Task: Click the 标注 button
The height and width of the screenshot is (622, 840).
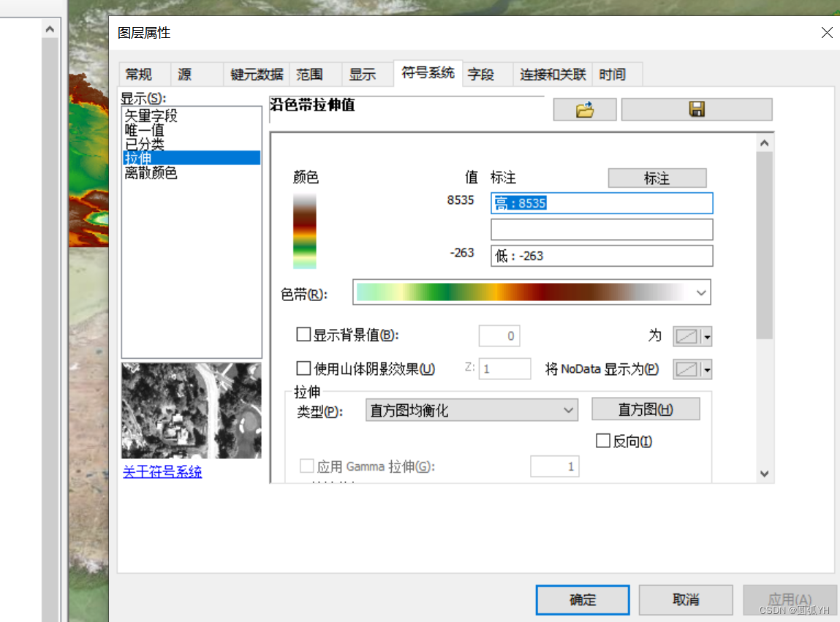Action: point(657,178)
